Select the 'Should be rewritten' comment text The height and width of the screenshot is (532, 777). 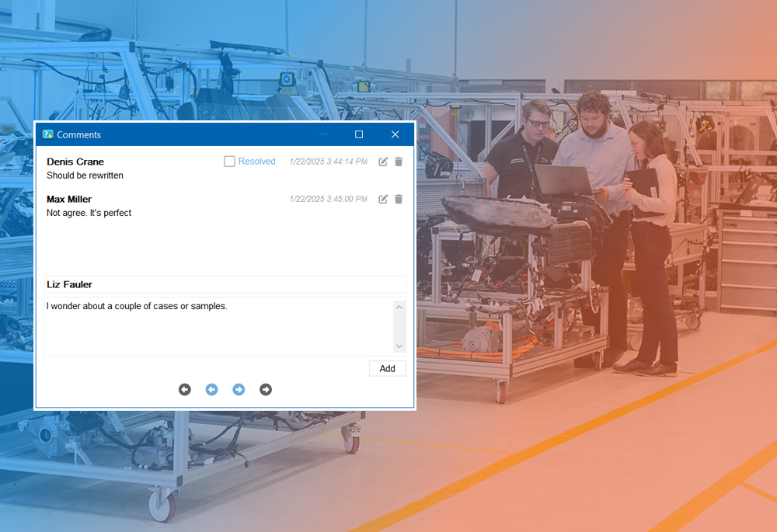(x=85, y=176)
